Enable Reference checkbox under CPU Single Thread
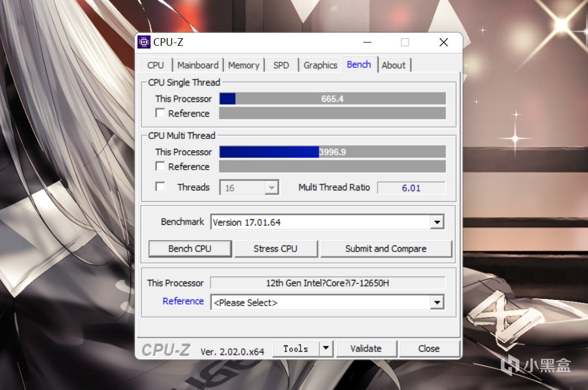This screenshot has height=390, width=588. 160,113
